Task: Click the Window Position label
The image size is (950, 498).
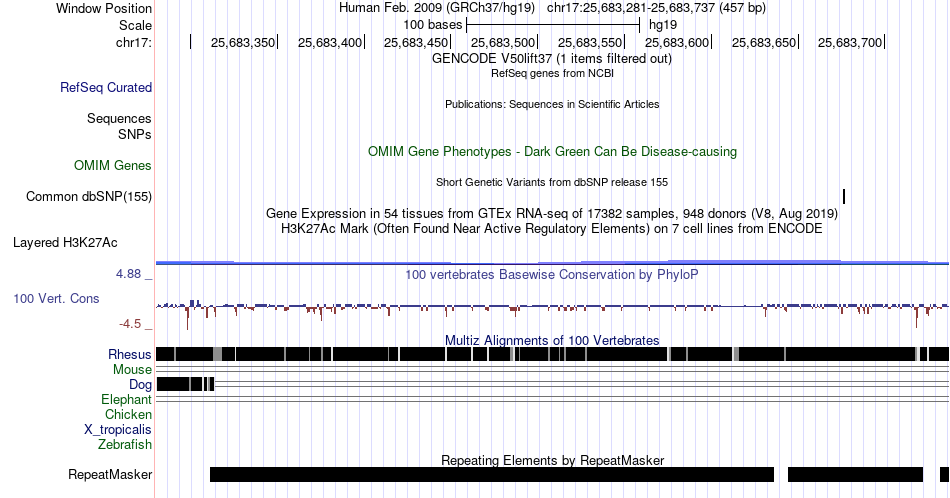Action: (x=104, y=8)
